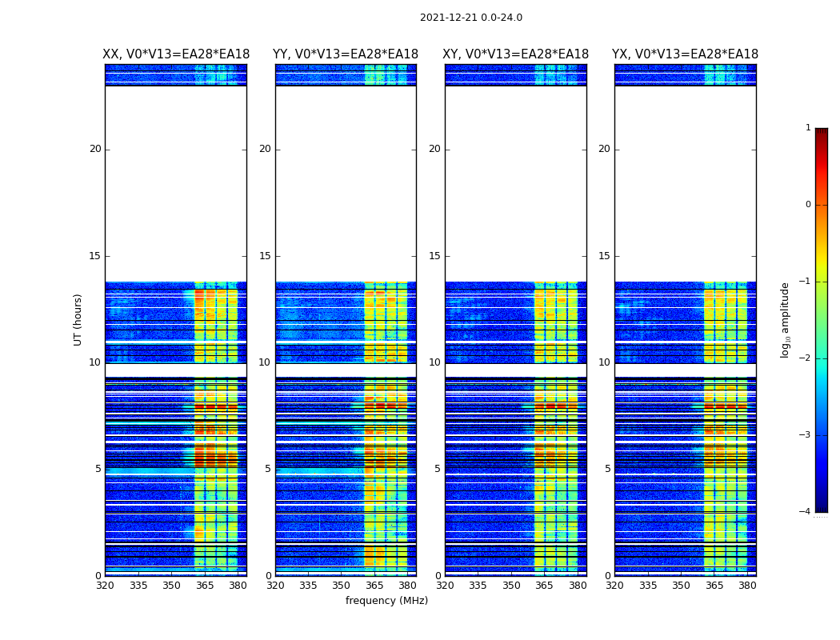Viewport: 840px width, 640px height.
Task: Click the XY, V0*V13=EA28*EA18 title
Action: click(x=515, y=54)
